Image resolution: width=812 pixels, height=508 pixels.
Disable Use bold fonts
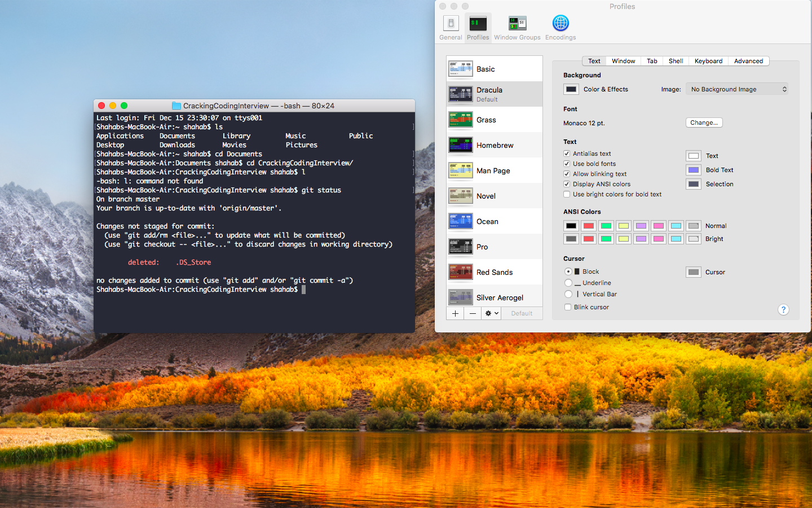tap(567, 164)
